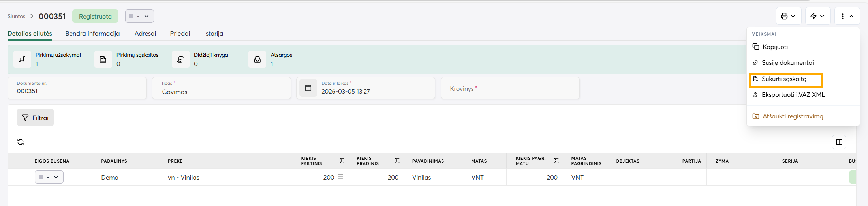This screenshot has height=206, width=868.
Task: Click the Pirkimų sąskaitos document icon
Action: (103, 60)
